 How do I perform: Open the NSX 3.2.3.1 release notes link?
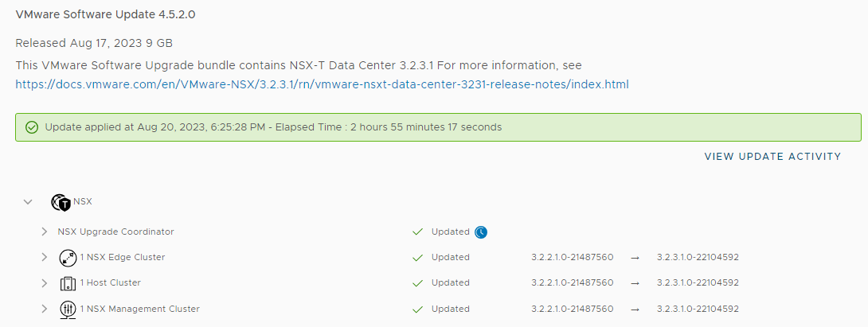323,84
